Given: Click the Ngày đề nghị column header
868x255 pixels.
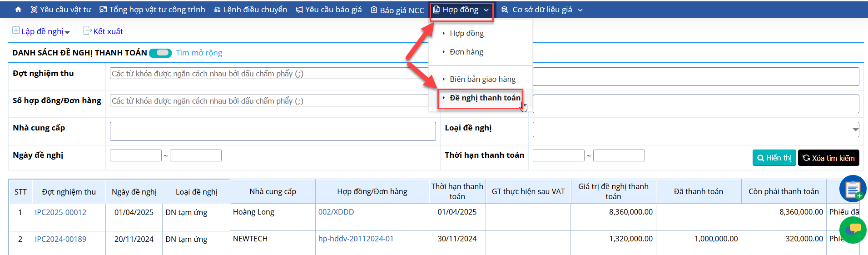Looking at the screenshot, I should coord(134,192).
